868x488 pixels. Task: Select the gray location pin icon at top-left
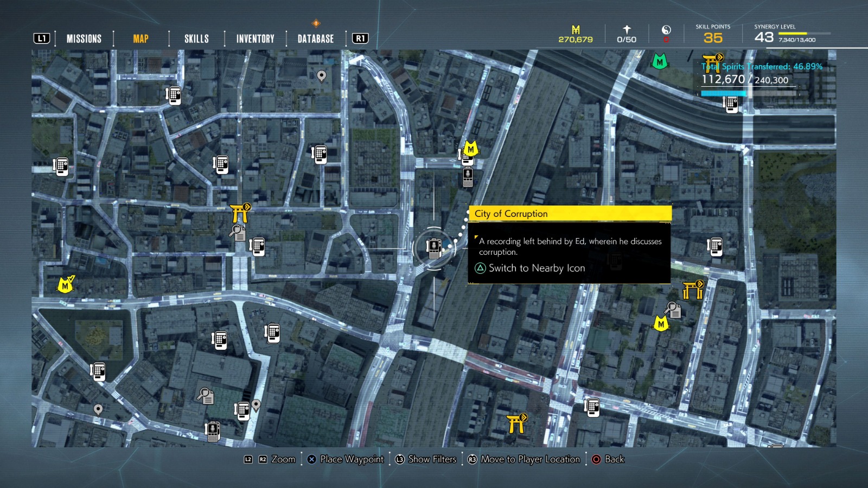[x=322, y=76]
